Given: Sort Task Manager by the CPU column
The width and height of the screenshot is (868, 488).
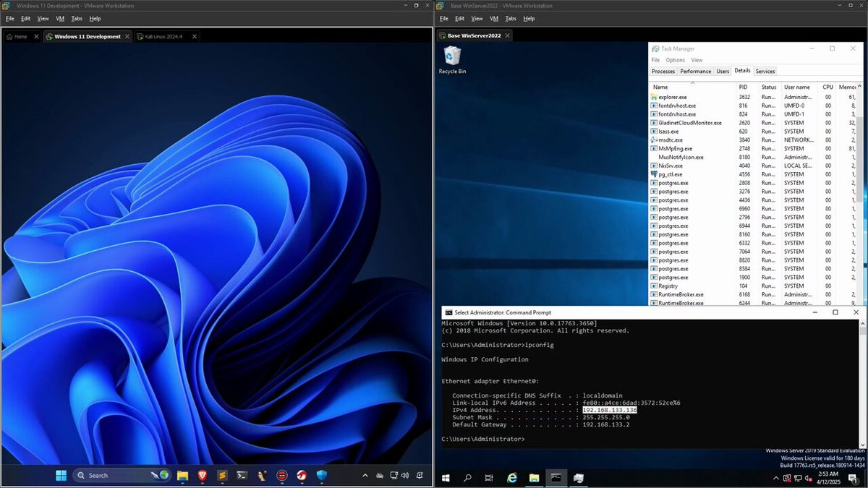Looking at the screenshot, I should (x=827, y=87).
